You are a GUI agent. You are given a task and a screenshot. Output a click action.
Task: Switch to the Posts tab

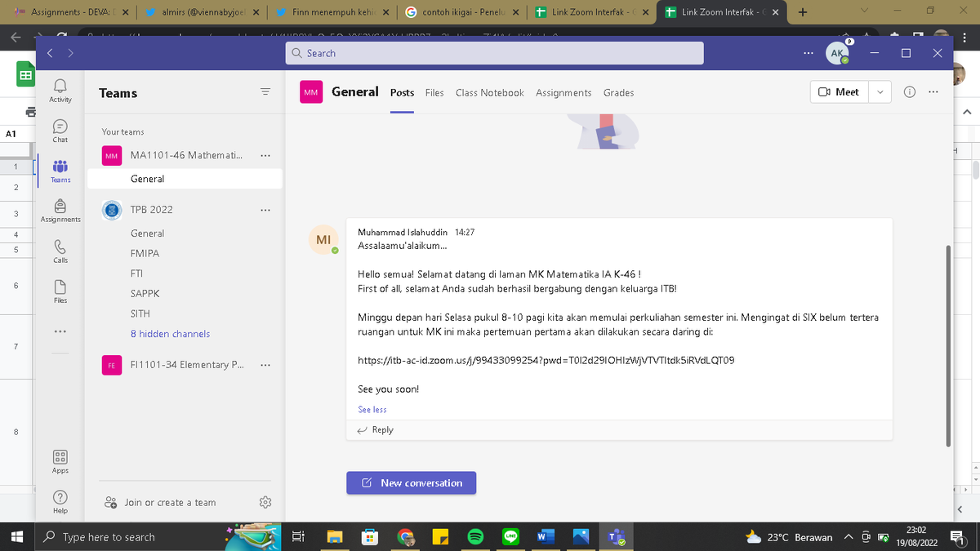pyautogui.click(x=402, y=93)
